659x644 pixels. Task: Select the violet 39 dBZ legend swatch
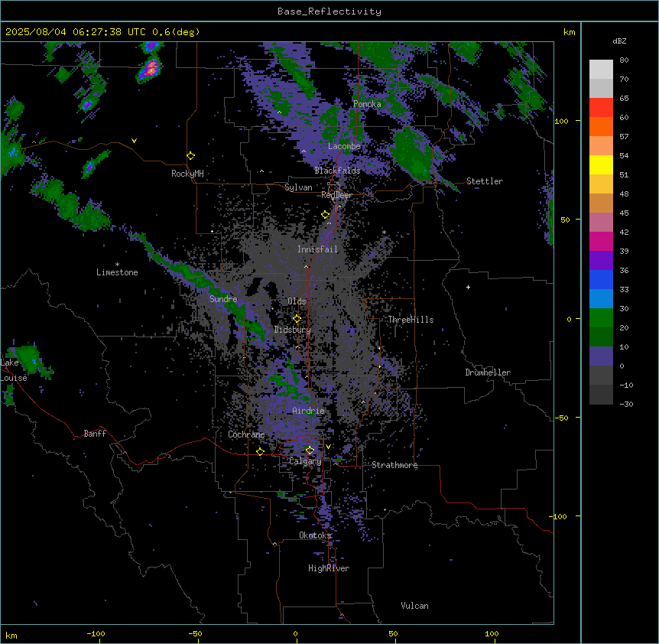tap(601, 261)
